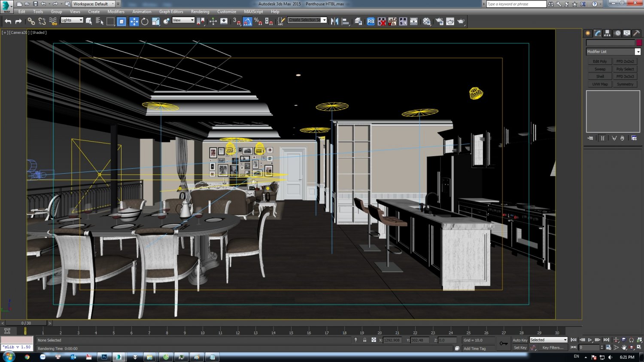
Task: Open the Render Setup dialog
Action: click(439, 21)
